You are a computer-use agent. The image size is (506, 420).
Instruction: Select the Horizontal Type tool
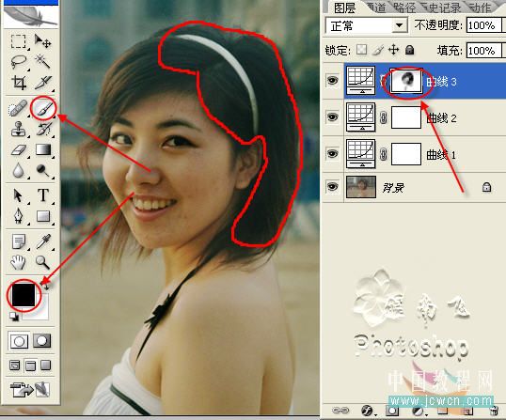[43, 195]
